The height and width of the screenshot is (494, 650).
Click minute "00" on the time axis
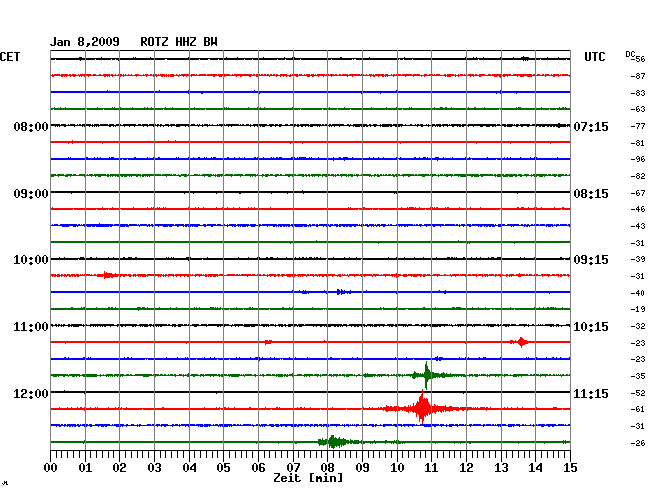pyautogui.click(x=51, y=467)
